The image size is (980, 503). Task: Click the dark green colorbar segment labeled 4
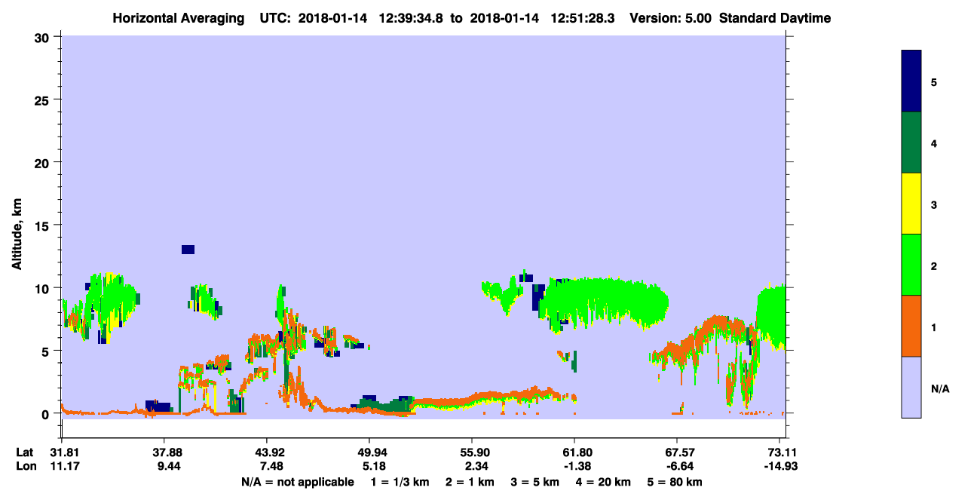click(911, 143)
